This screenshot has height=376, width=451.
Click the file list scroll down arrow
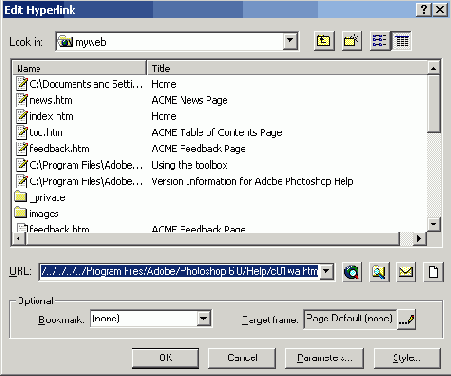(433, 224)
